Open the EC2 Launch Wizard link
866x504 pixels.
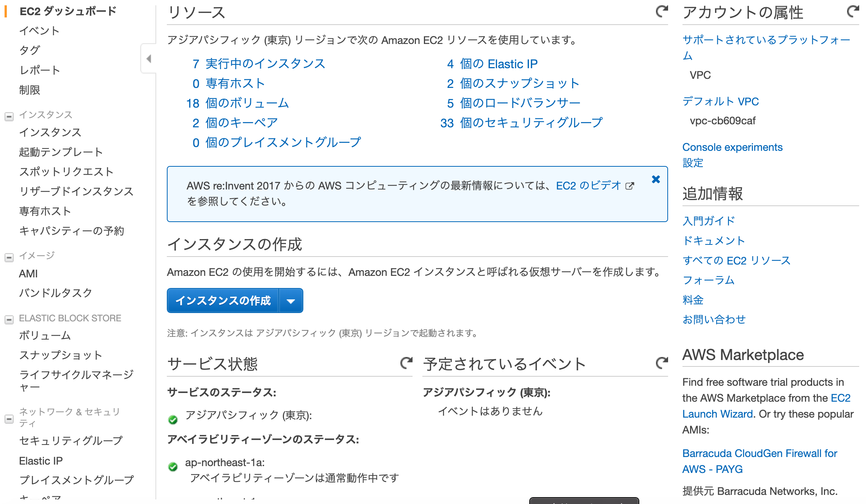(718, 414)
